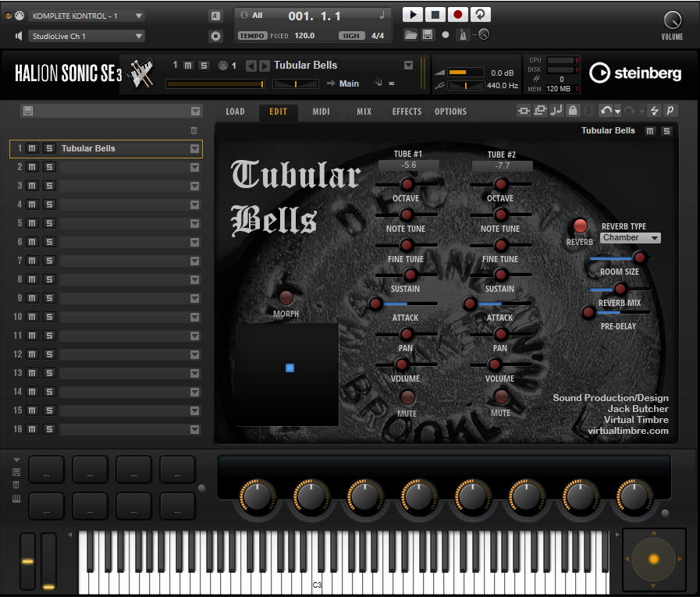Click the 120.0 tempo value
This screenshot has height=597, width=700.
pos(304,36)
